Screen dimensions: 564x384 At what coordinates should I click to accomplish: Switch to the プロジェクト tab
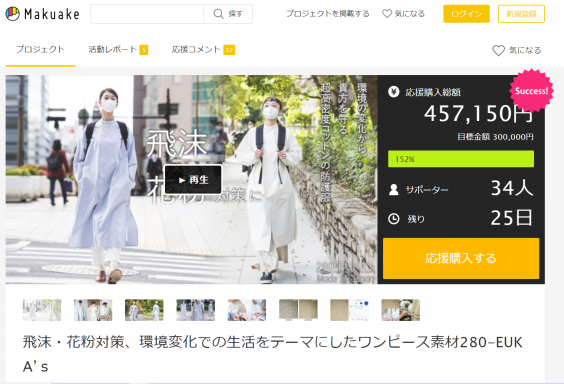click(x=40, y=49)
